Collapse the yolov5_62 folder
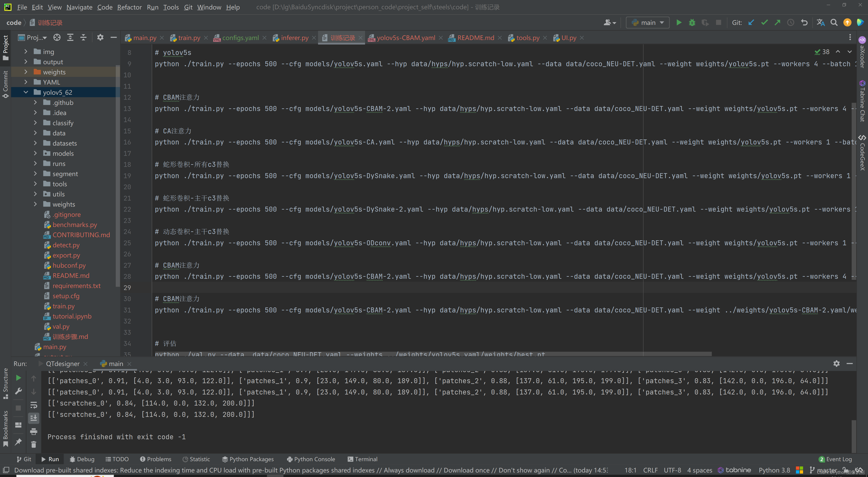The width and height of the screenshot is (868, 477). click(x=26, y=92)
